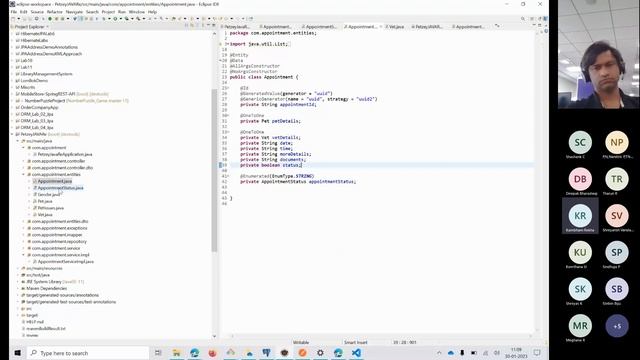
Task: Expand the Maven Dependencies node
Action: 18,288
